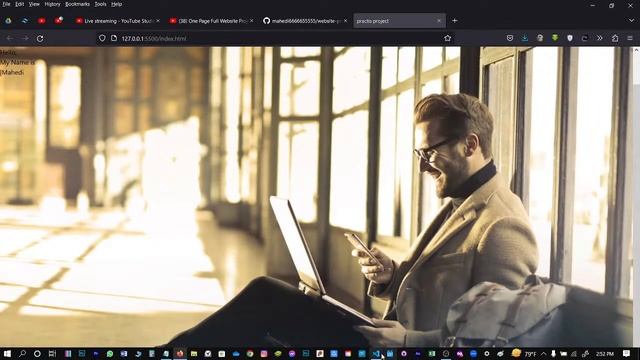
Task: Close the practic project tab
Action: [439, 21]
